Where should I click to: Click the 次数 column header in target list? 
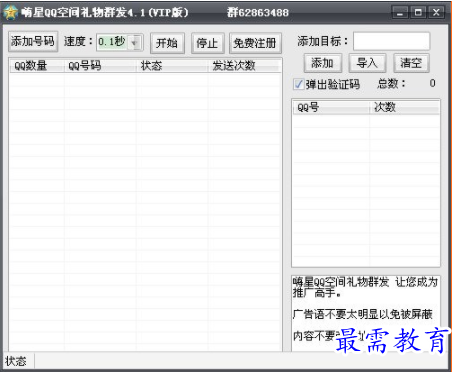click(404, 107)
